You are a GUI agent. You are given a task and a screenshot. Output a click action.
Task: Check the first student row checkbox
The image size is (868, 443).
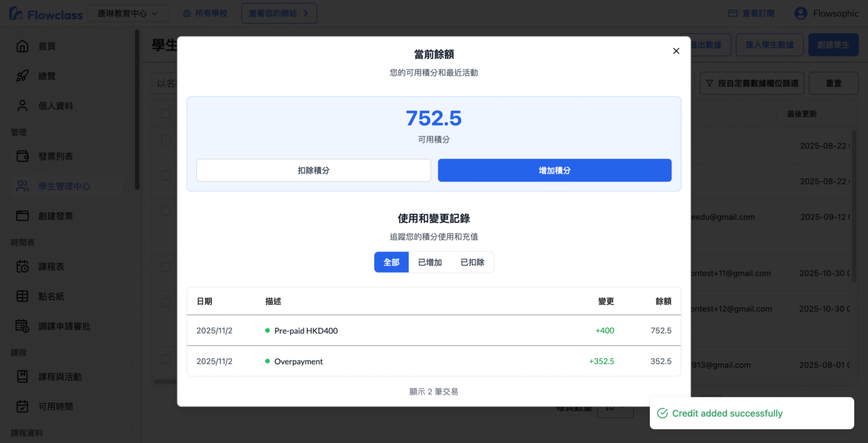pos(166,140)
